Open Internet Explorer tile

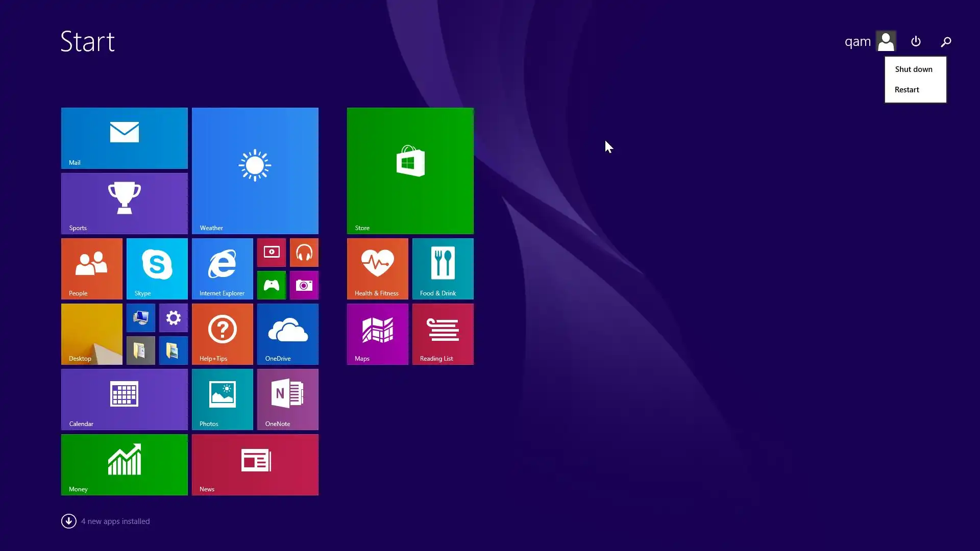click(x=222, y=268)
